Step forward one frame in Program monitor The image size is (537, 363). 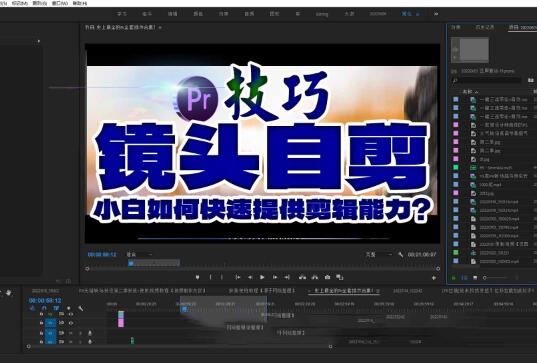[x=275, y=277]
